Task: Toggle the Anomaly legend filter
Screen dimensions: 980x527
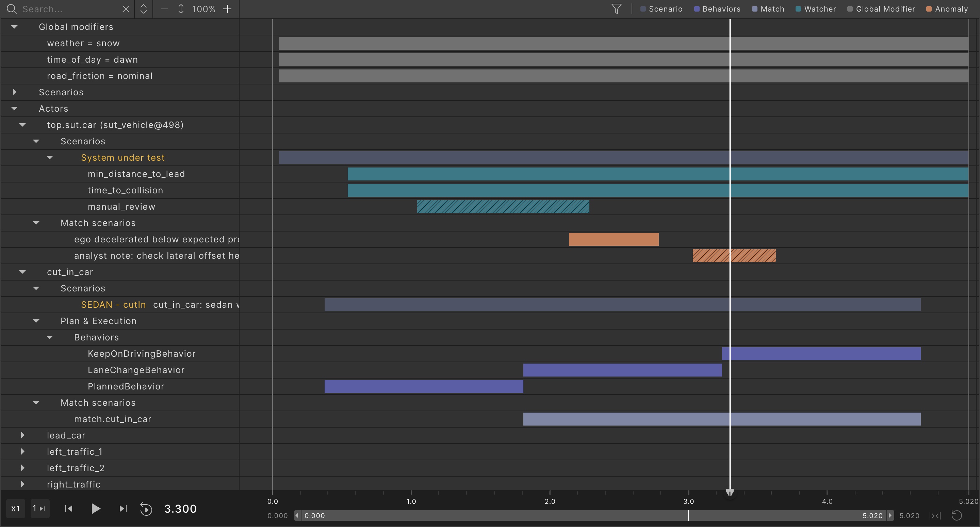Action: coord(947,9)
